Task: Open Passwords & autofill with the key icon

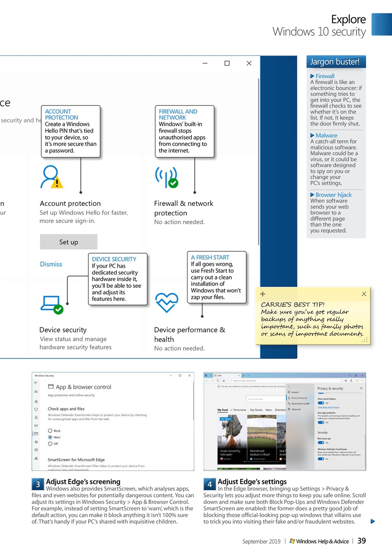Action: (x=290, y=404)
